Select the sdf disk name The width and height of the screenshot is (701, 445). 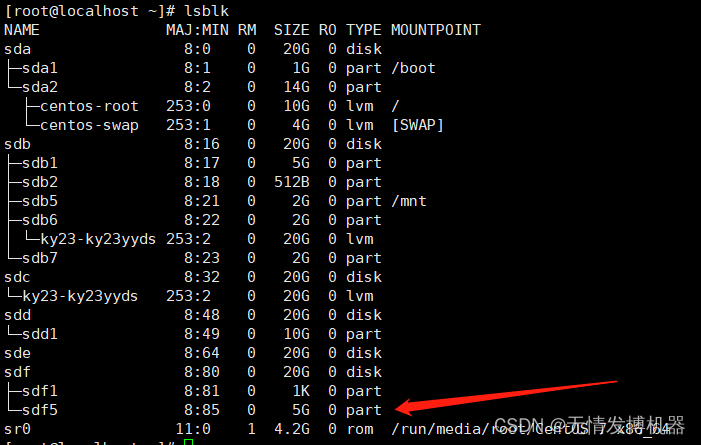(17, 372)
